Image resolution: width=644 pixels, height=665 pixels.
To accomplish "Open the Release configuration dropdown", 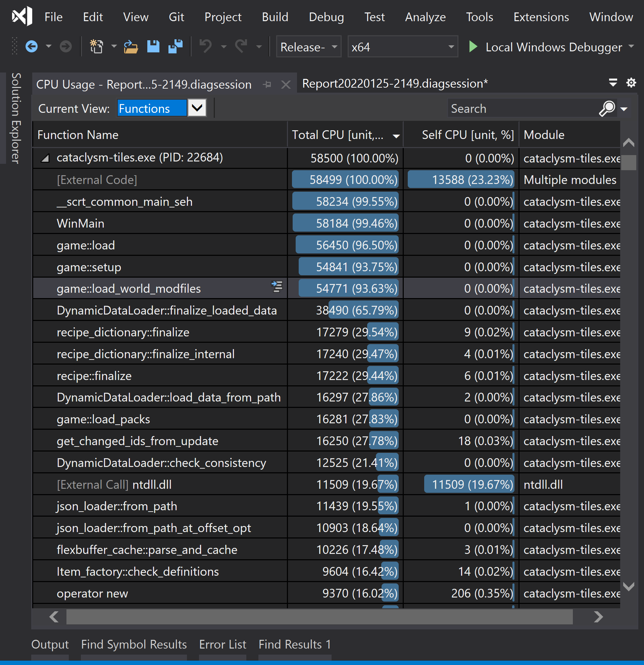I will coord(309,46).
